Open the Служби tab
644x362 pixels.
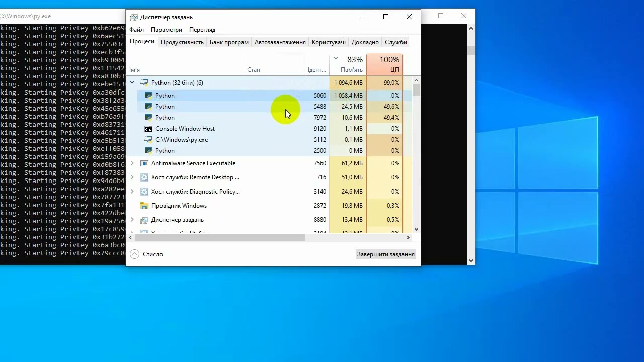tap(396, 42)
